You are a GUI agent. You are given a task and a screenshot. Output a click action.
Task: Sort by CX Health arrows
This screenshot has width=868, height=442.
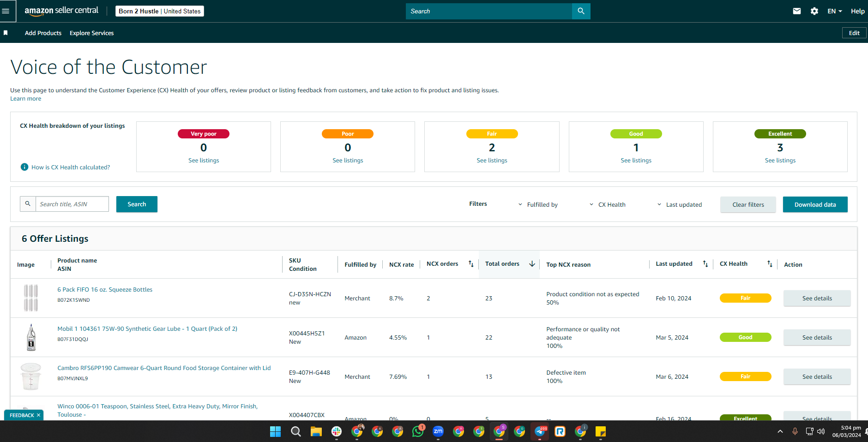click(x=770, y=264)
